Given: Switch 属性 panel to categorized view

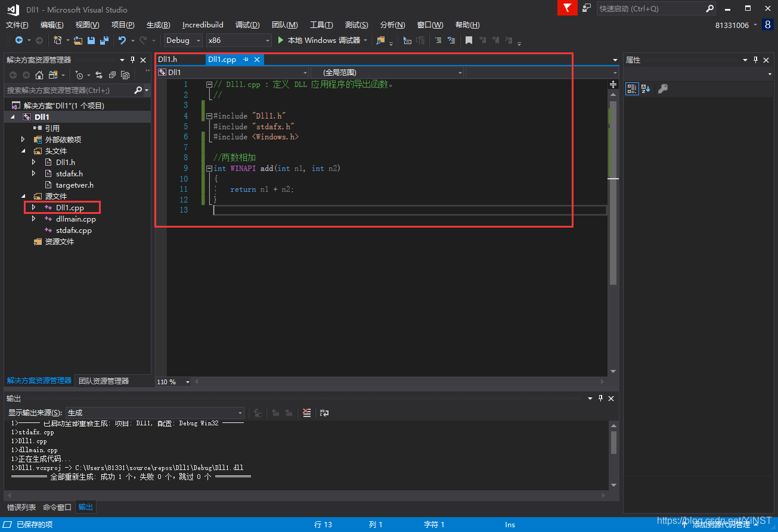Looking at the screenshot, I should [632, 89].
